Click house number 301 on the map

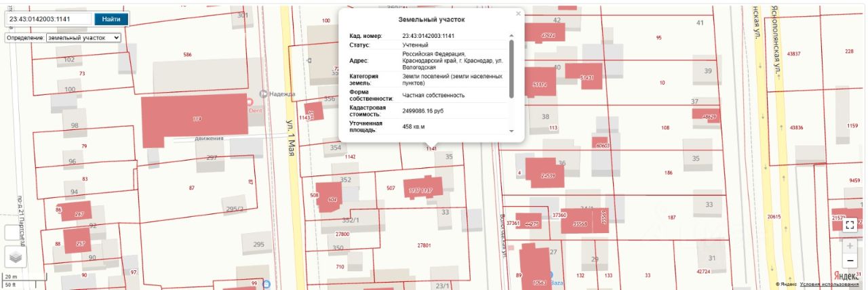(x=243, y=15)
